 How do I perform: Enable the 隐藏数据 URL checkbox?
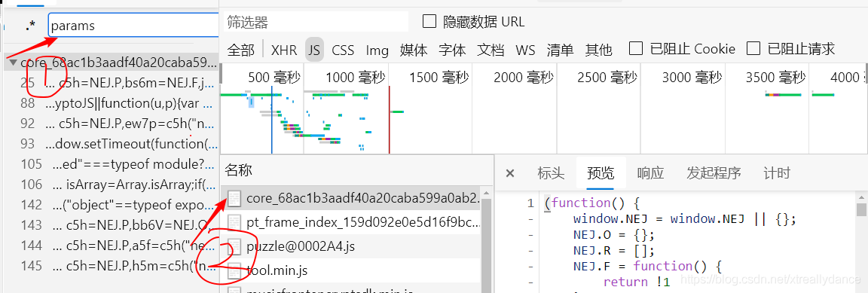pos(429,22)
